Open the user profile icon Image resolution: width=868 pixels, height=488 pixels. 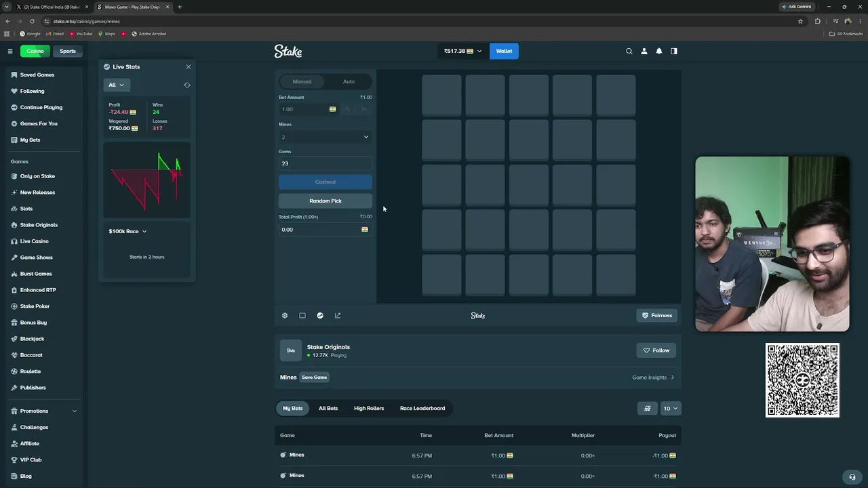click(x=644, y=51)
